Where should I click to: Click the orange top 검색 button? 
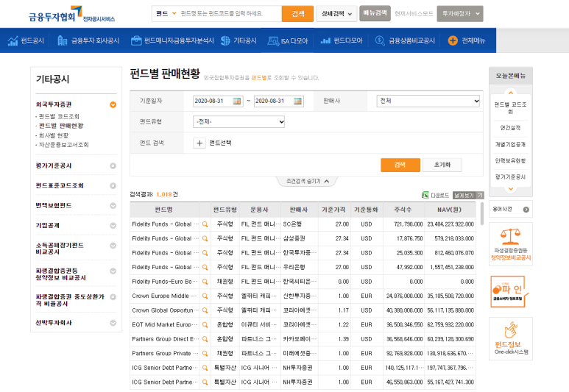tap(297, 14)
